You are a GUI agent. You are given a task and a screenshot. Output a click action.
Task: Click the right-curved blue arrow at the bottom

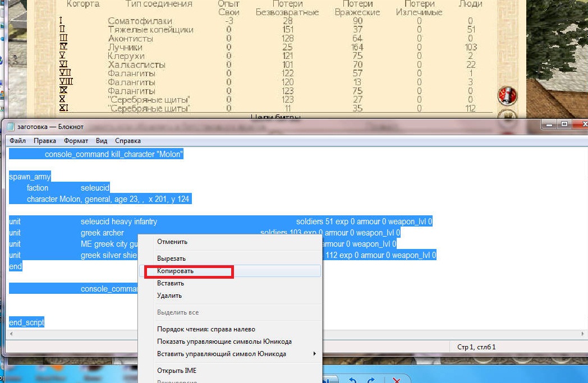(371, 380)
